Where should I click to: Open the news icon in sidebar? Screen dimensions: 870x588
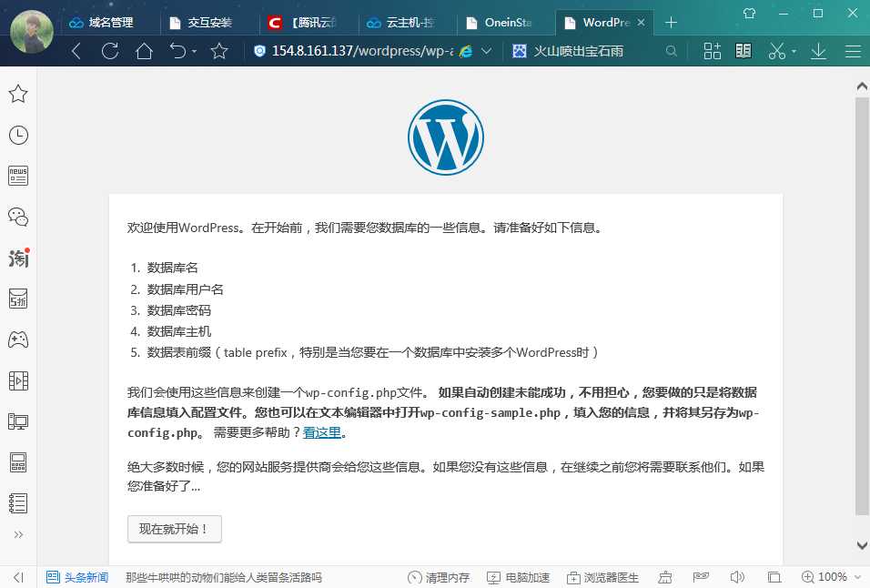(x=18, y=176)
